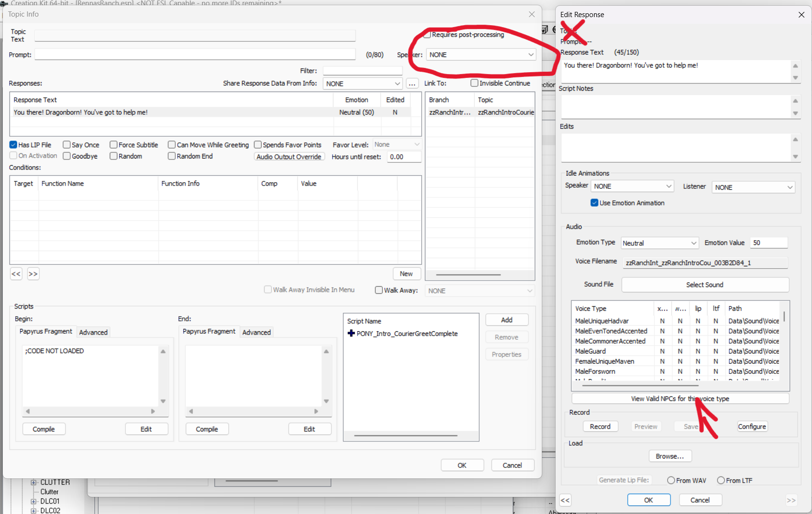
Task: Open Share Response Data From Info dropdown
Action: 363,84
